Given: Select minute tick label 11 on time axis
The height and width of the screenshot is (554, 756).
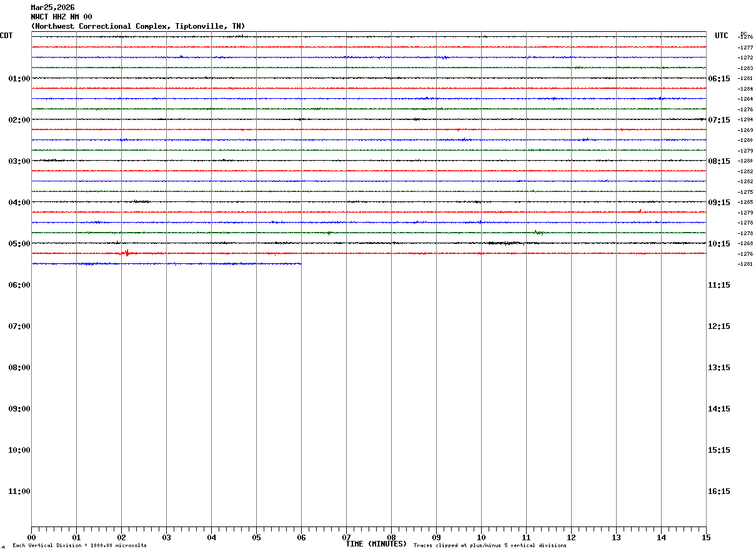Looking at the screenshot, I should point(526,538).
